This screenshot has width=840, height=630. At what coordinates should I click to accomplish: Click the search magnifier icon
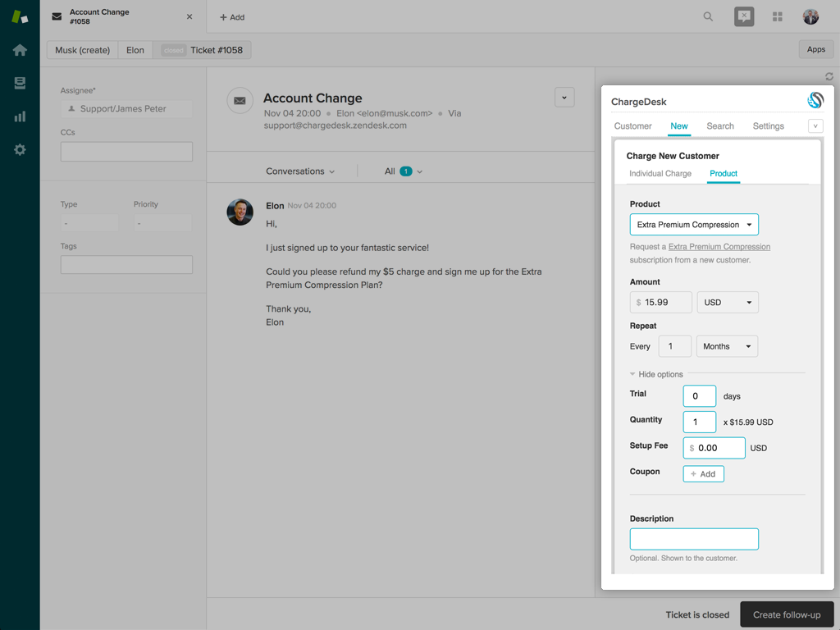tap(708, 16)
